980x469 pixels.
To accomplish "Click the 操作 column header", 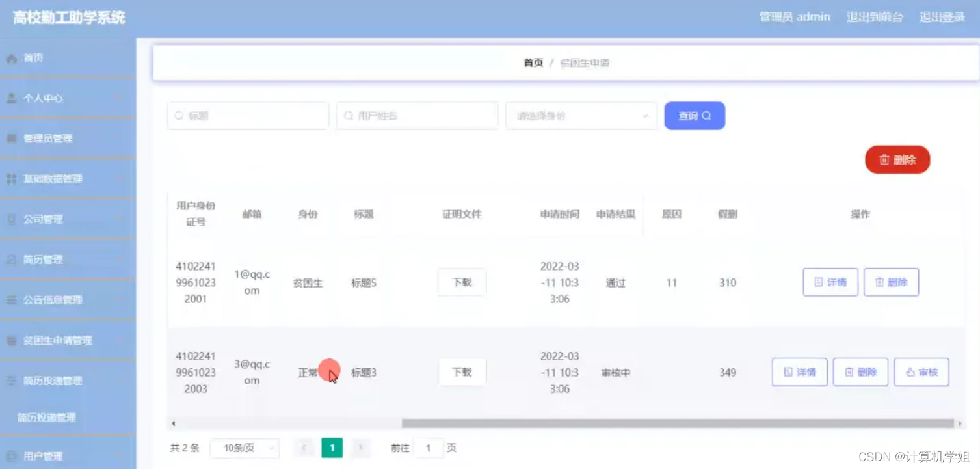I will pos(860,214).
